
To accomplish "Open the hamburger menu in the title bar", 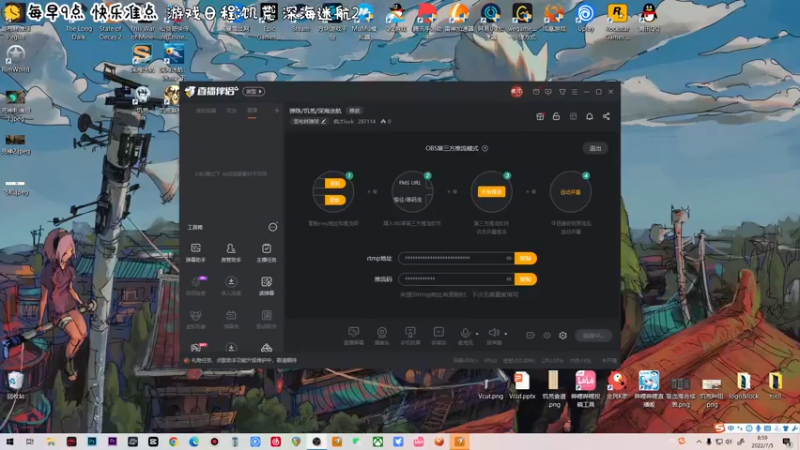I will [574, 92].
